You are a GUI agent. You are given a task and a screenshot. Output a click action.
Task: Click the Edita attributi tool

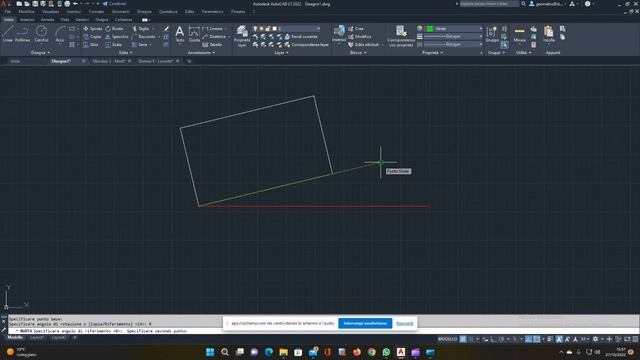(364, 44)
